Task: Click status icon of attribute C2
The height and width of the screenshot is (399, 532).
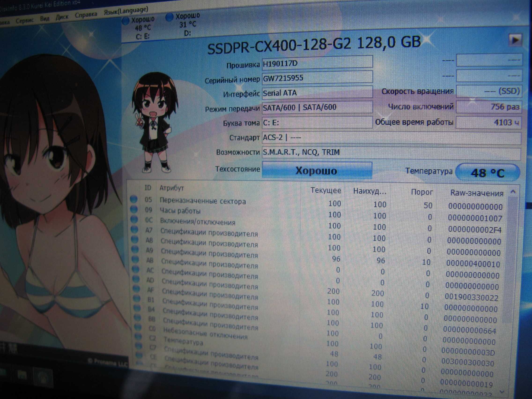Action: 138,336
